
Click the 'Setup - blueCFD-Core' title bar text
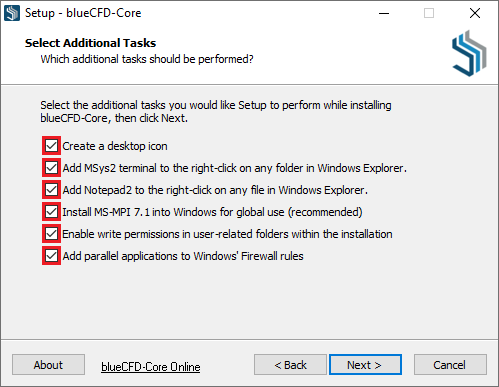click(x=83, y=13)
